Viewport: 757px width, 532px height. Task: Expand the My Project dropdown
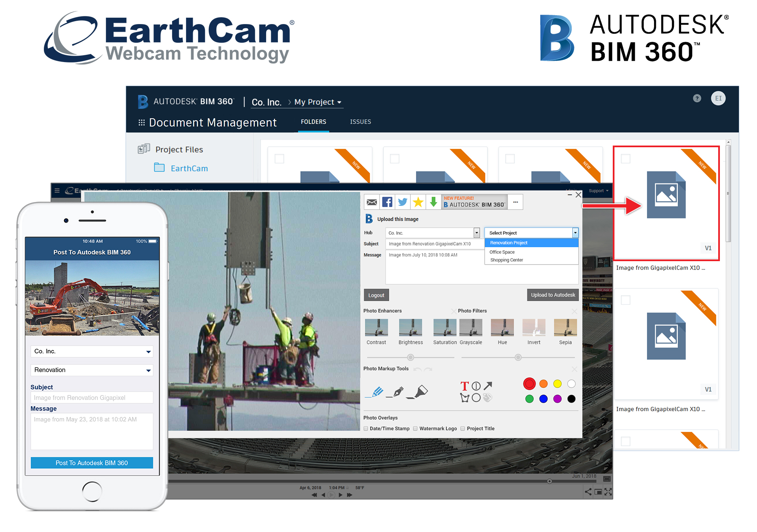click(x=318, y=102)
